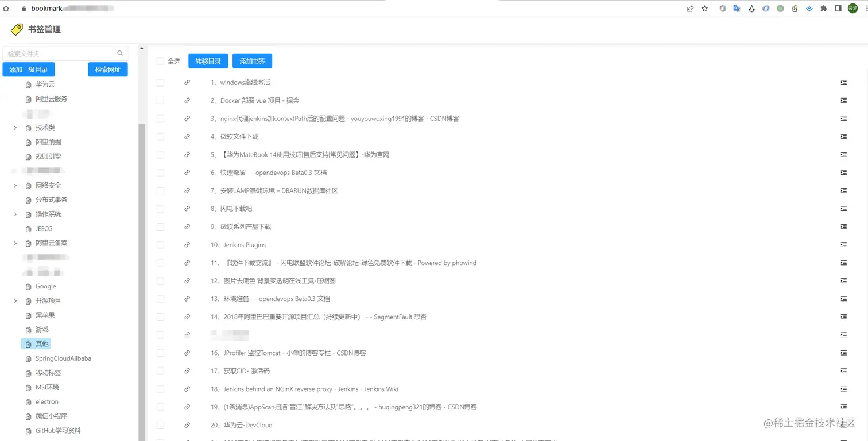Click the sidebar vertical scrollbar
Image resolution: width=868 pixels, height=441 pixels.
pos(142,281)
